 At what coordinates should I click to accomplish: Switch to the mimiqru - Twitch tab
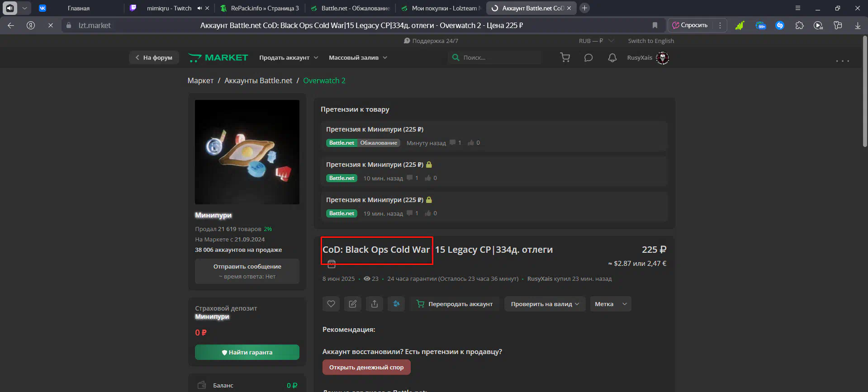pyautogui.click(x=169, y=8)
